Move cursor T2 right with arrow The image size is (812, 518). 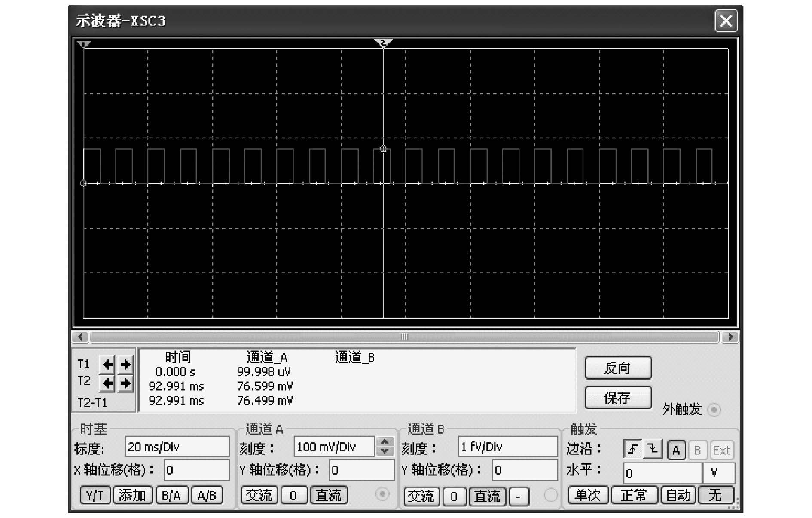click(125, 383)
